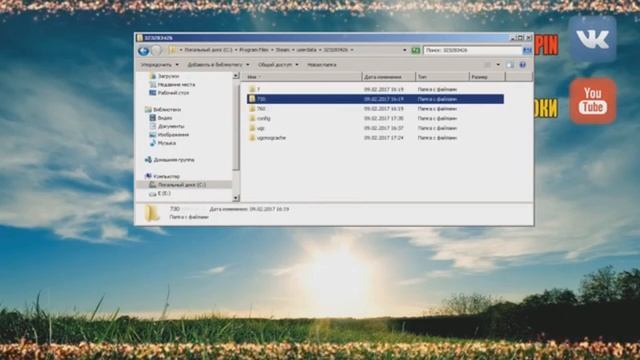Open the view options dropdown arrow

pos(498,65)
